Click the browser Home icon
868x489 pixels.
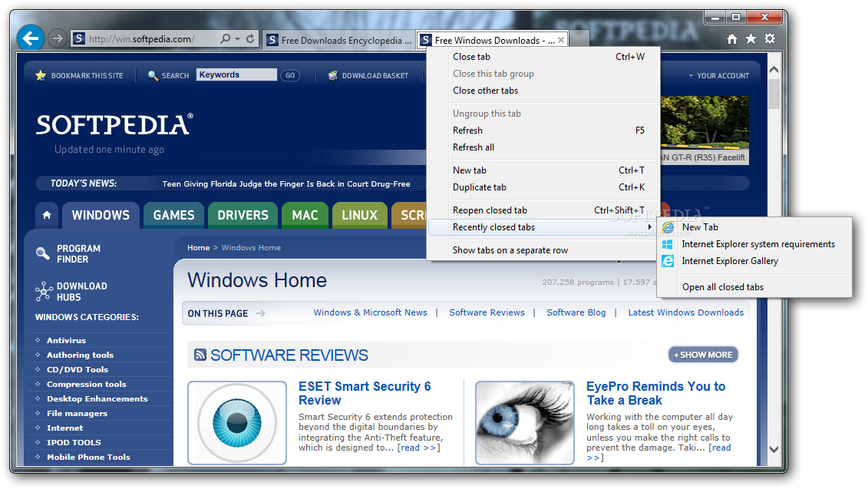(732, 38)
